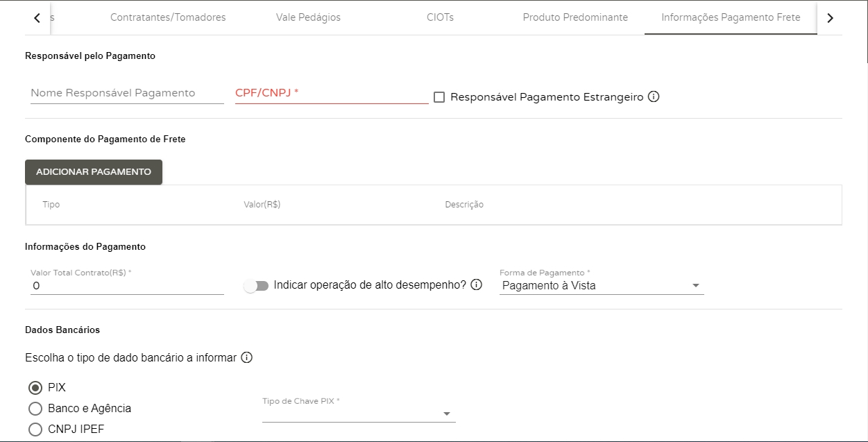Click info icon beside alto desempenho toggle
This screenshot has width=868, height=442.
coord(476,284)
